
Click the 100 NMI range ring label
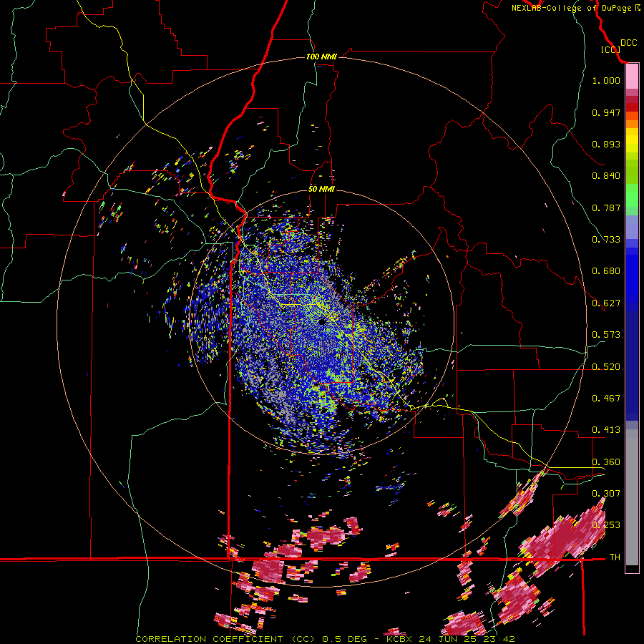321,57
